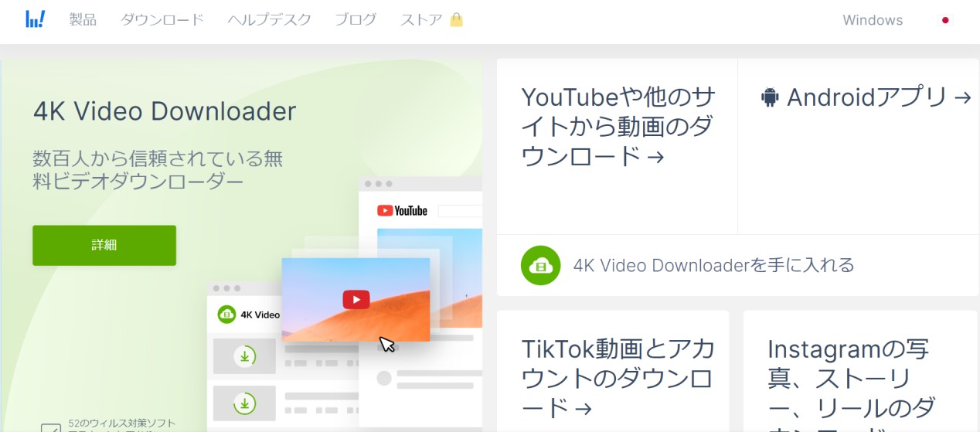Go to the ヘルプデスク page
Screen dimensions: 980x432
click(270, 20)
